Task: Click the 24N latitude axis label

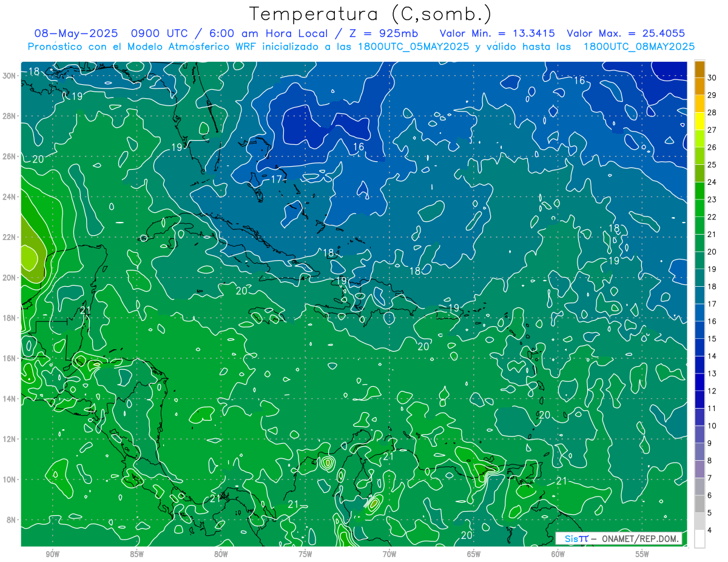Action: pos(9,196)
